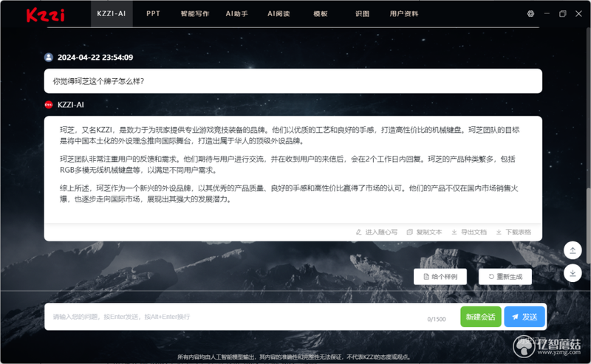Click the pencil icon beside 进入随心写
Viewport: 591px width, 364px height.
point(359,232)
